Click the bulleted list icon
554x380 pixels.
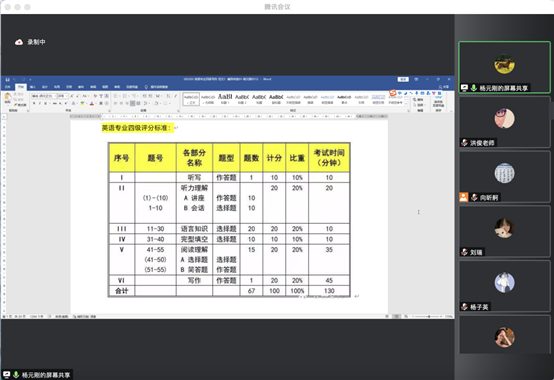(116, 96)
